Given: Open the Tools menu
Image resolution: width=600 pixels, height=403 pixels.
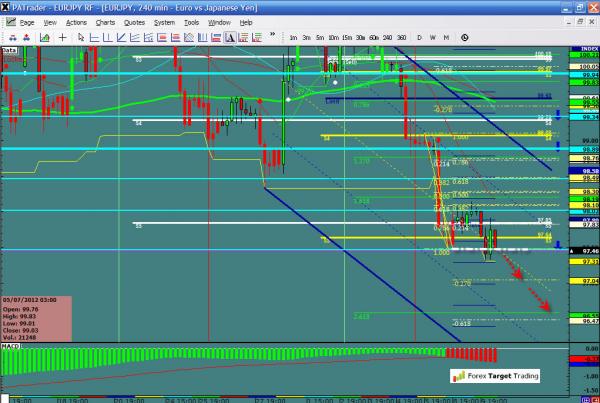Looking at the screenshot, I should (x=192, y=21).
